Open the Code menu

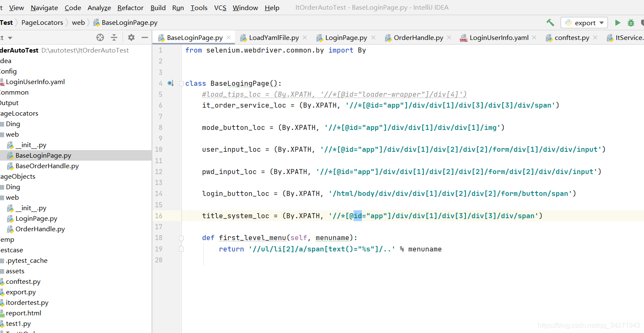(73, 8)
